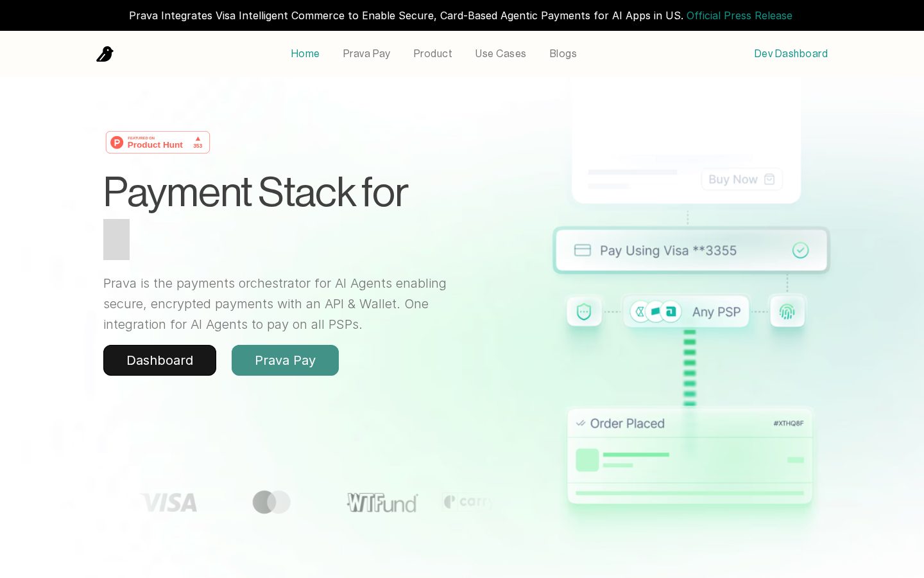Open the Product nav menu
This screenshot has height=578, width=924.
click(432, 54)
